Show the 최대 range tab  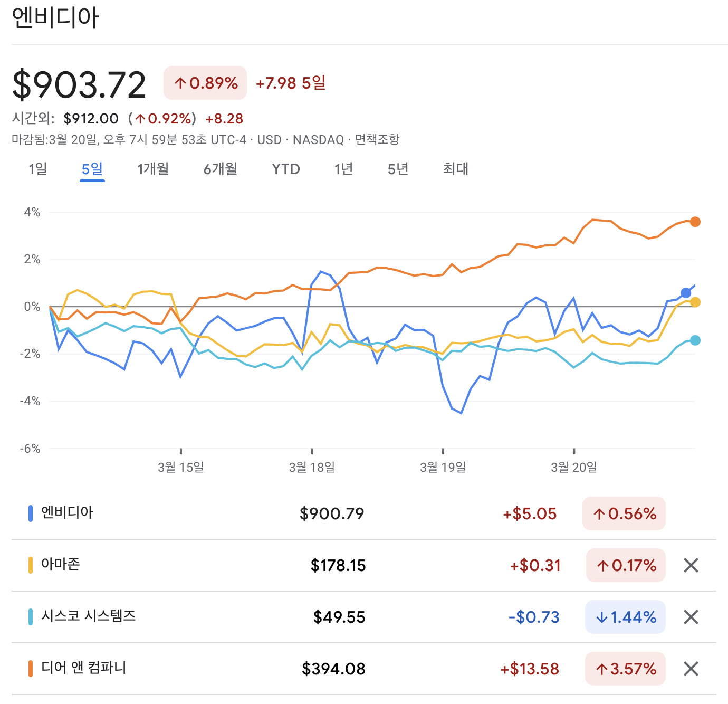point(456,169)
